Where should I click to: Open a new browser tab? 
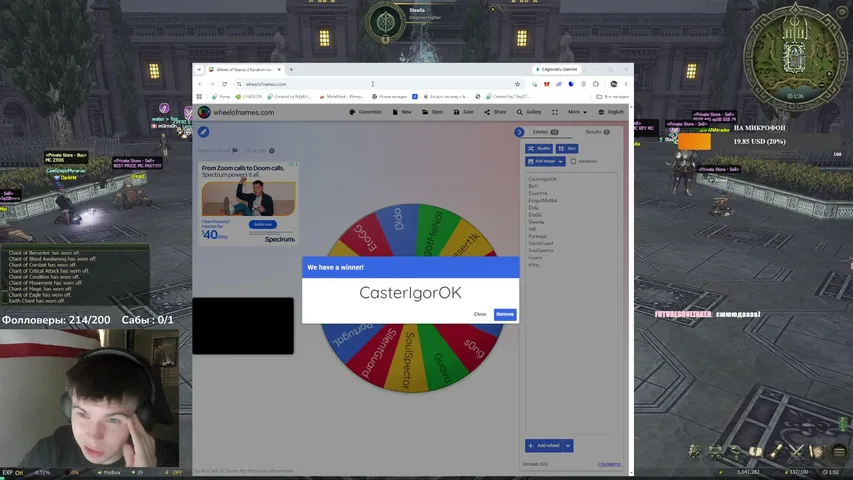click(291, 70)
